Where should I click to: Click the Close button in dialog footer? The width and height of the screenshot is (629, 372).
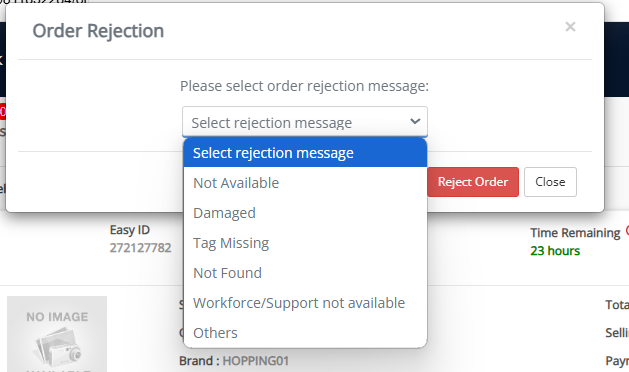coord(550,182)
